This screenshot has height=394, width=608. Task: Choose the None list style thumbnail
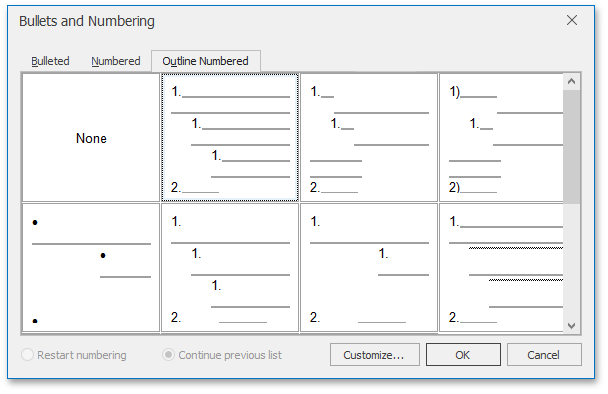[x=91, y=138]
